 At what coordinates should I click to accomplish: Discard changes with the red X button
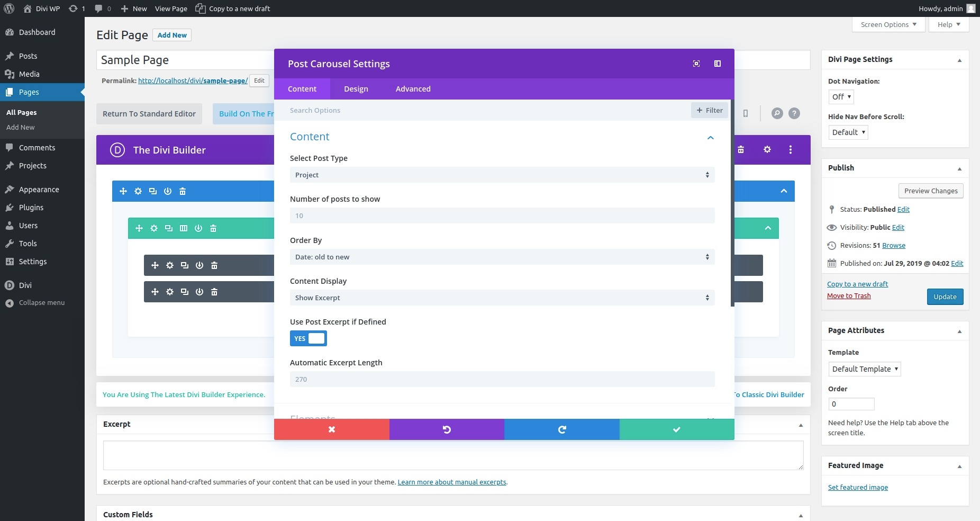coord(332,429)
